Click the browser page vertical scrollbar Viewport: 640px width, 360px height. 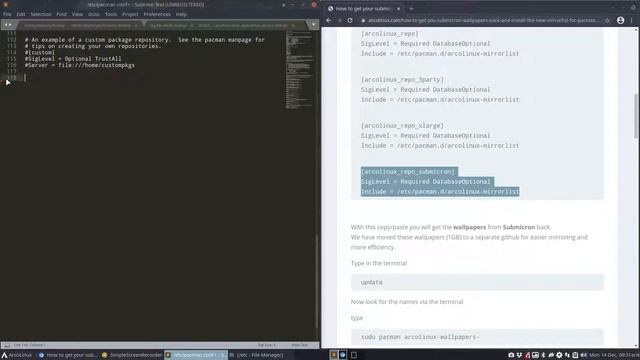point(636,116)
